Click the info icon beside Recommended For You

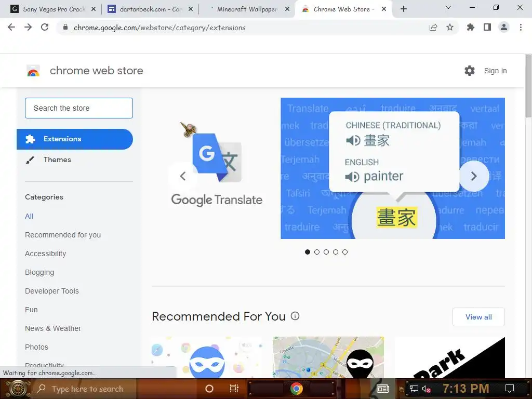[x=295, y=316]
